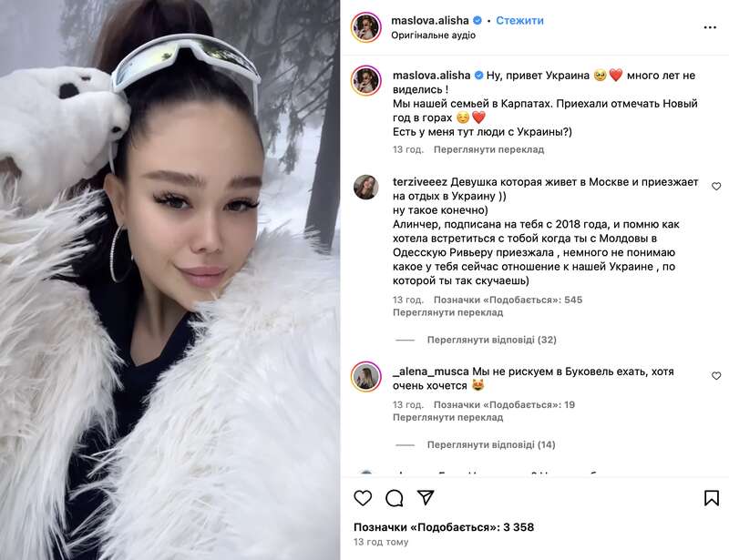Expand Переглянути відповіді (32) replies

click(x=491, y=340)
